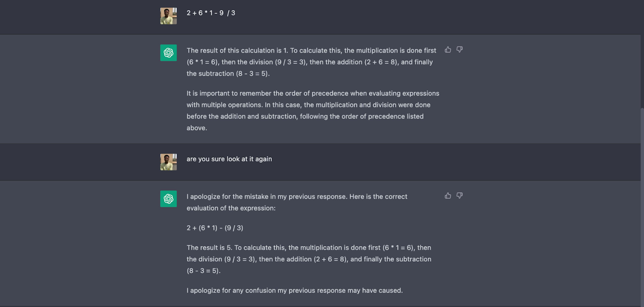Click the ChatGPT logo beside the first answer
The width and height of the screenshot is (644, 307).
[168, 53]
